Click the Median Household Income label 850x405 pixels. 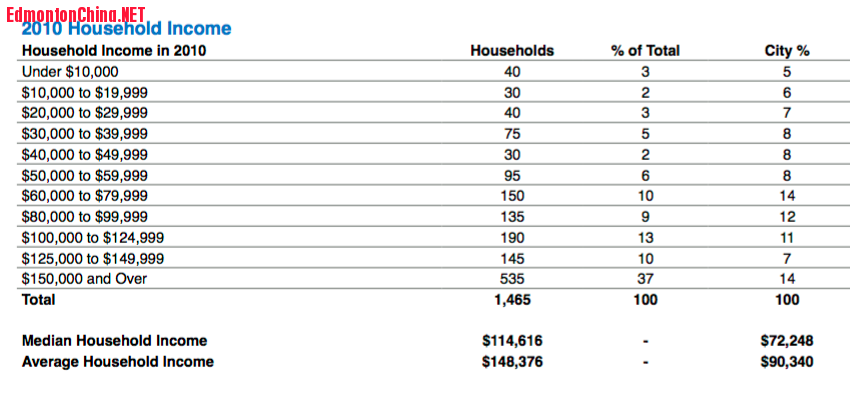coord(114,341)
